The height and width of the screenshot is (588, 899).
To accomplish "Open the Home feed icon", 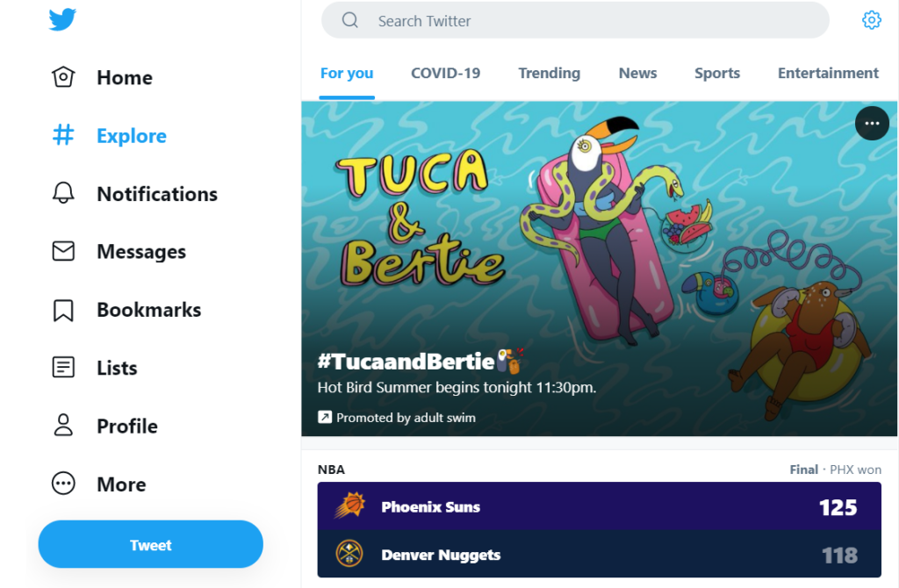I will pyautogui.click(x=63, y=77).
